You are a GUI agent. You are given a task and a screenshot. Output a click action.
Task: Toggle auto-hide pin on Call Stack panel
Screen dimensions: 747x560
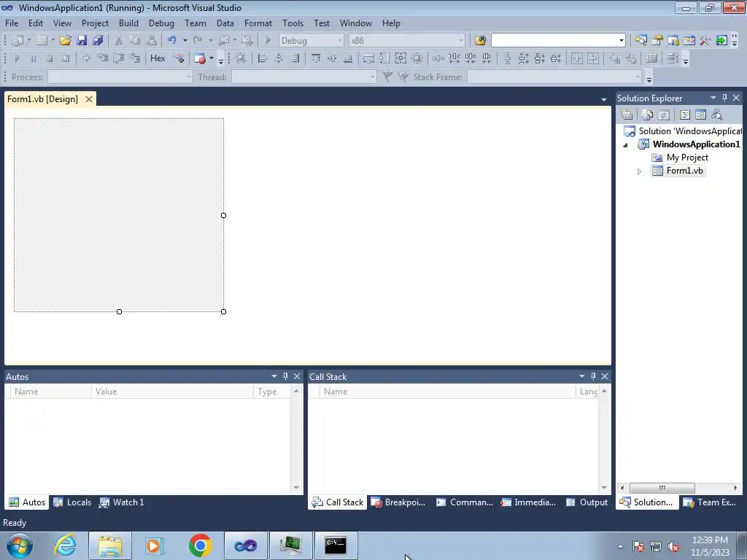coord(593,376)
